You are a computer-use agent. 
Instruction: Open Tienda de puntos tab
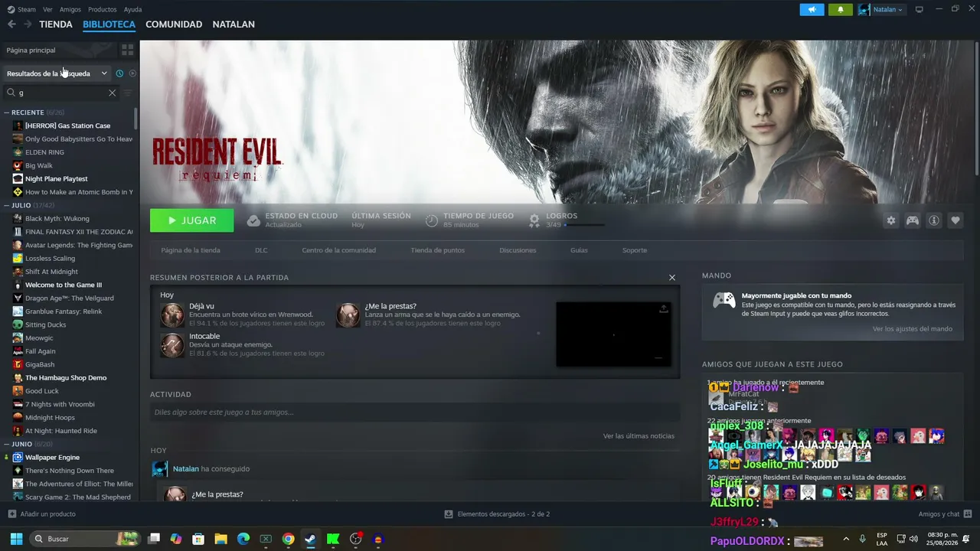tap(437, 250)
